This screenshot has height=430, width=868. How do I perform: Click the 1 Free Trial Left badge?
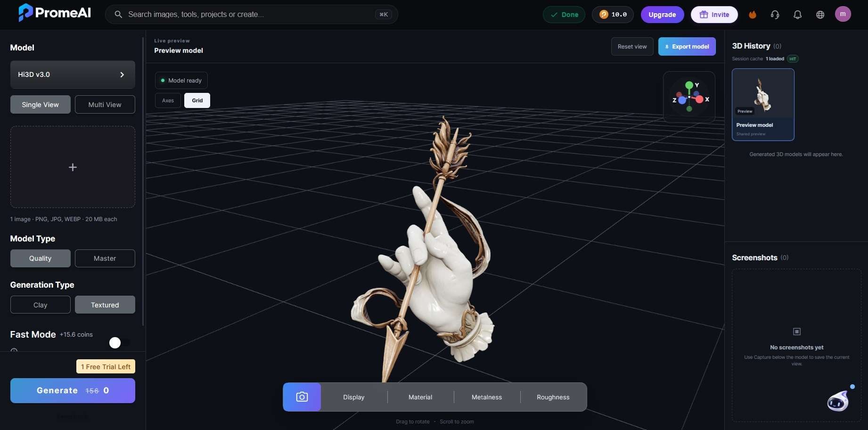coord(106,367)
